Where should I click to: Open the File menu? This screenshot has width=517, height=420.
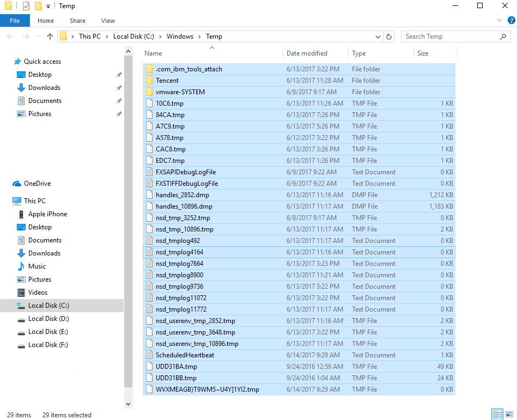(x=15, y=20)
